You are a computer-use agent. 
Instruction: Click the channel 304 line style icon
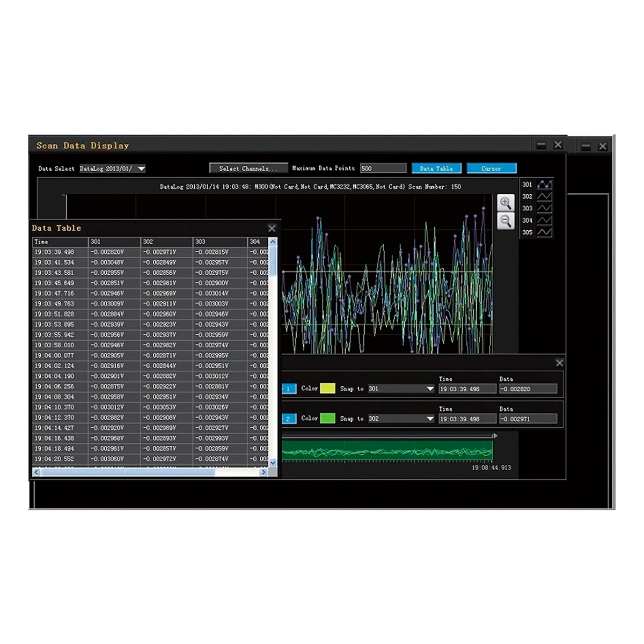(x=544, y=221)
